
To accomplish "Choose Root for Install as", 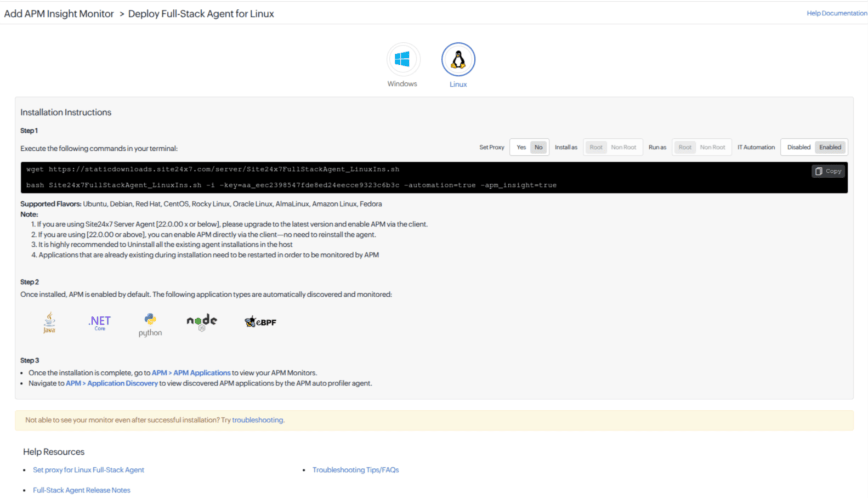I will 596,147.
